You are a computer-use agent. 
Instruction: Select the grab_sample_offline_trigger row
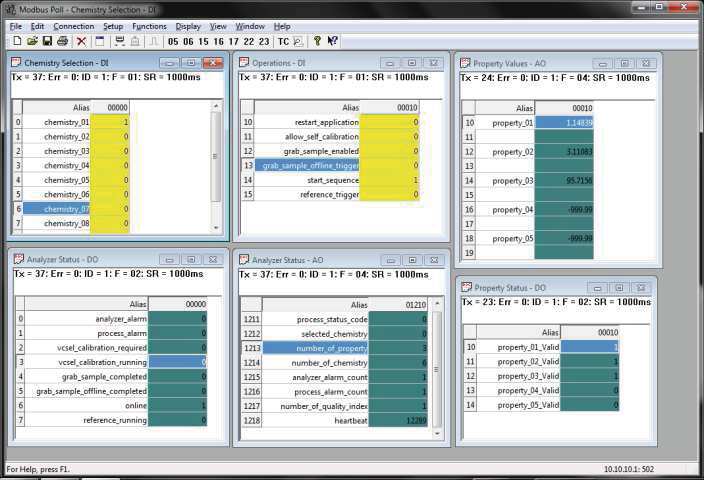310,165
